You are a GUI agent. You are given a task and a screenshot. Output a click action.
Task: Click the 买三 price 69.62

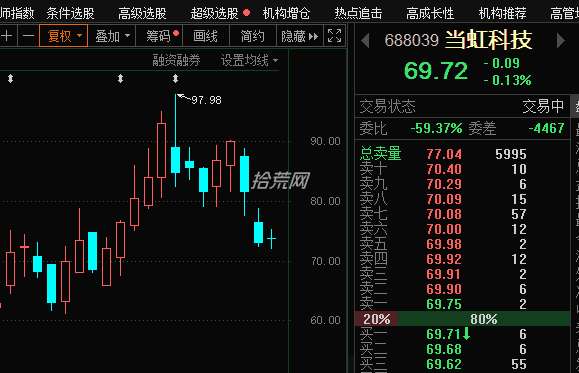(444, 364)
